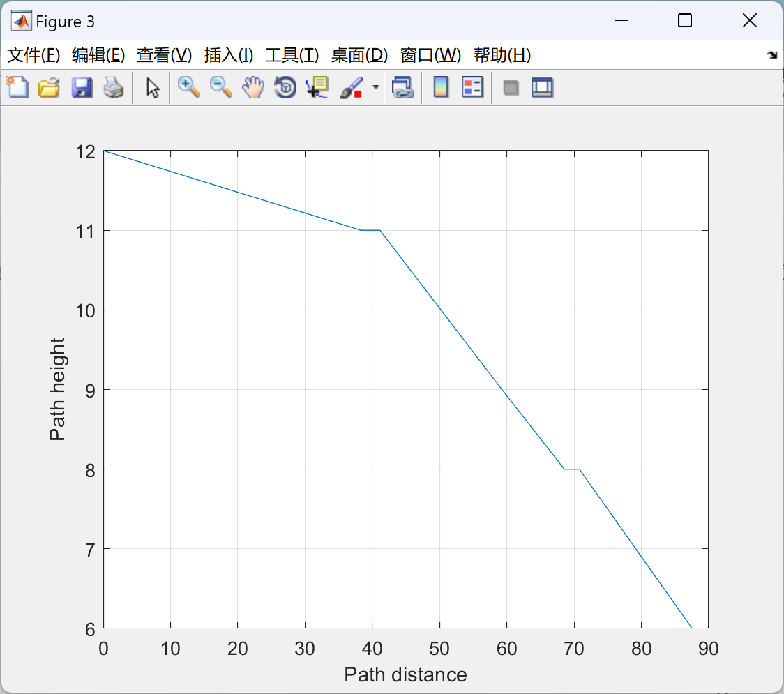This screenshot has width=784, height=694.
Task: Expand the Brush color dropdown arrow
Action: pyautogui.click(x=375, y=87)
